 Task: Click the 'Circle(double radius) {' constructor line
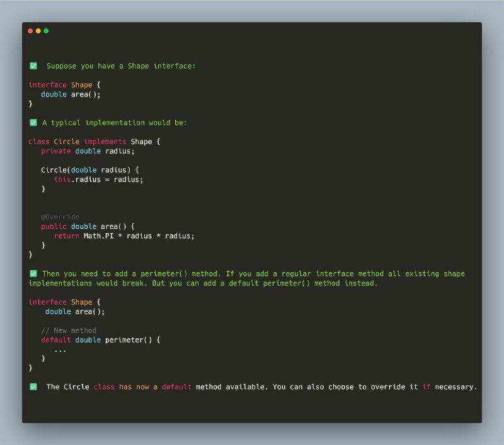click(x=90, y=170)
